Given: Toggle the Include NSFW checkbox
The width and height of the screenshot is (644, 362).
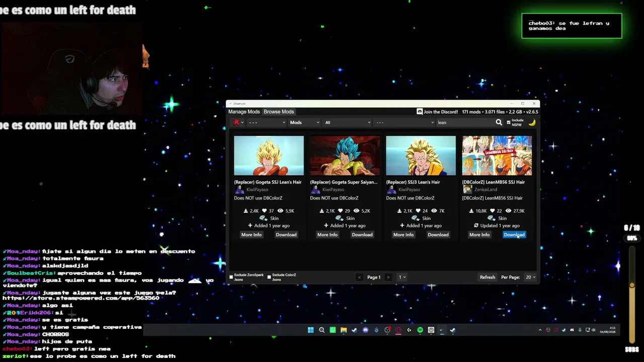Looking at the screenshot, I should coord(509,122).
